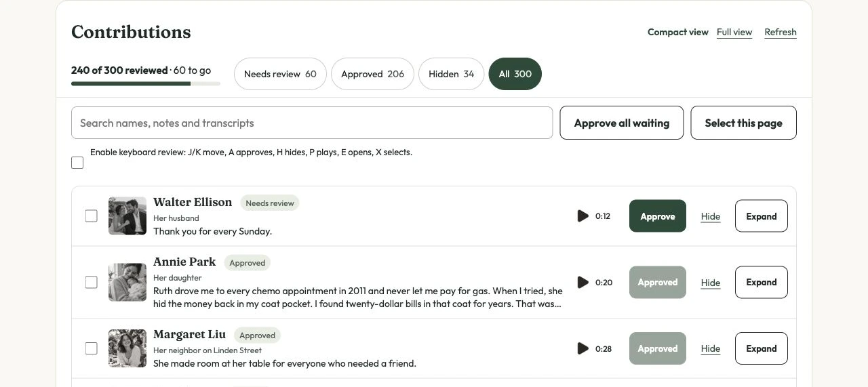
Task: Open Walter Ellison's photo thumbnail
Action: click(x=127, y=216)
